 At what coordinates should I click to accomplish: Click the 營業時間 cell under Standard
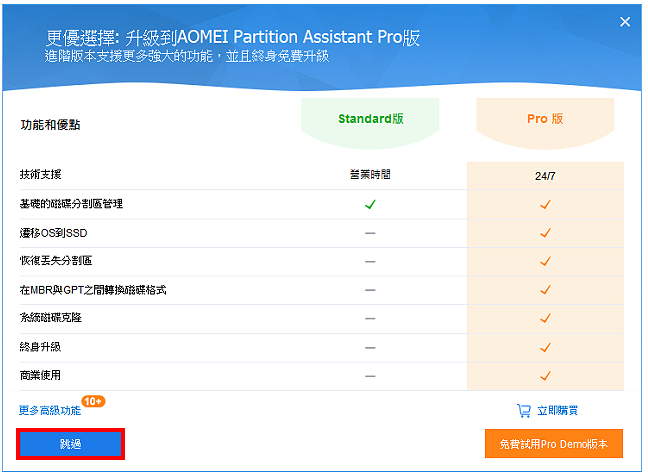point(370,174)
